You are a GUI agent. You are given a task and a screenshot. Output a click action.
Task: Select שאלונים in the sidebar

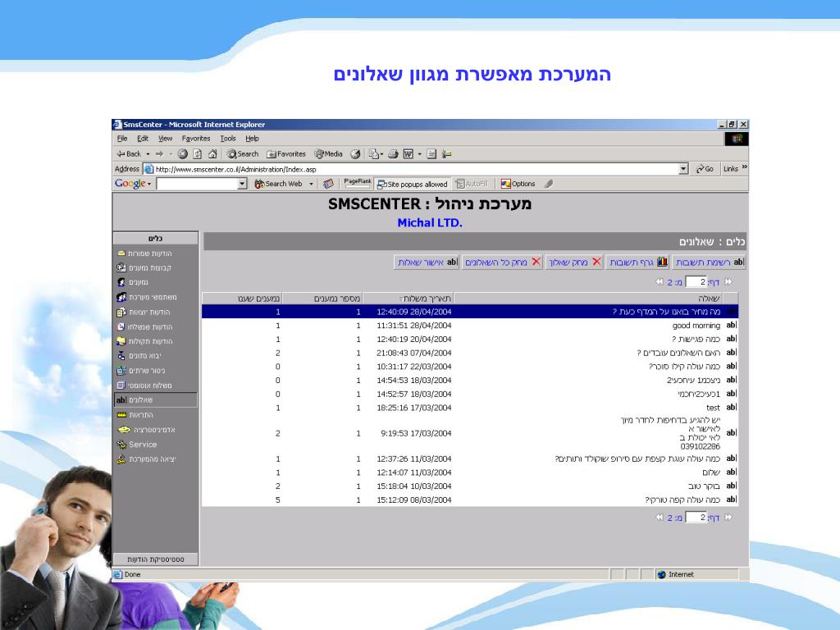[155, 400]
